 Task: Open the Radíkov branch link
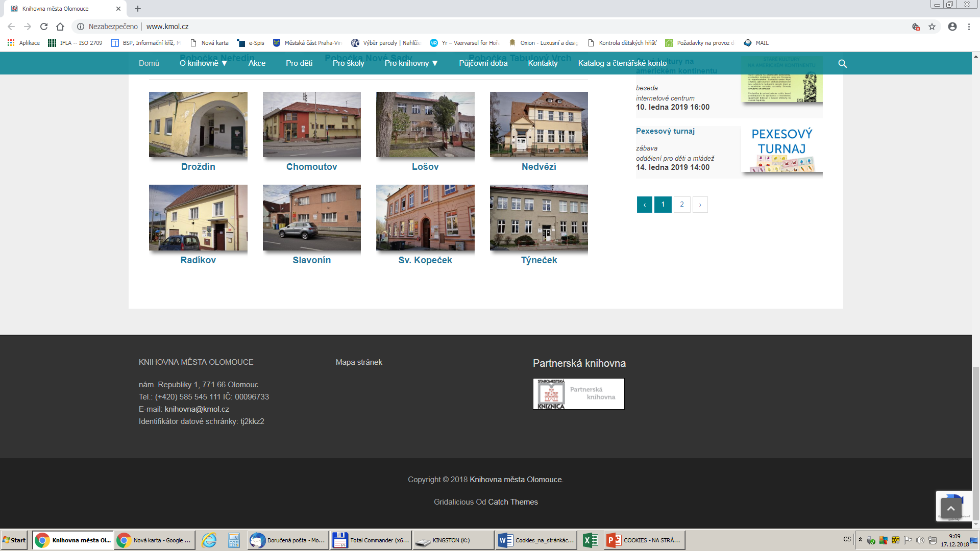[198, 260]
